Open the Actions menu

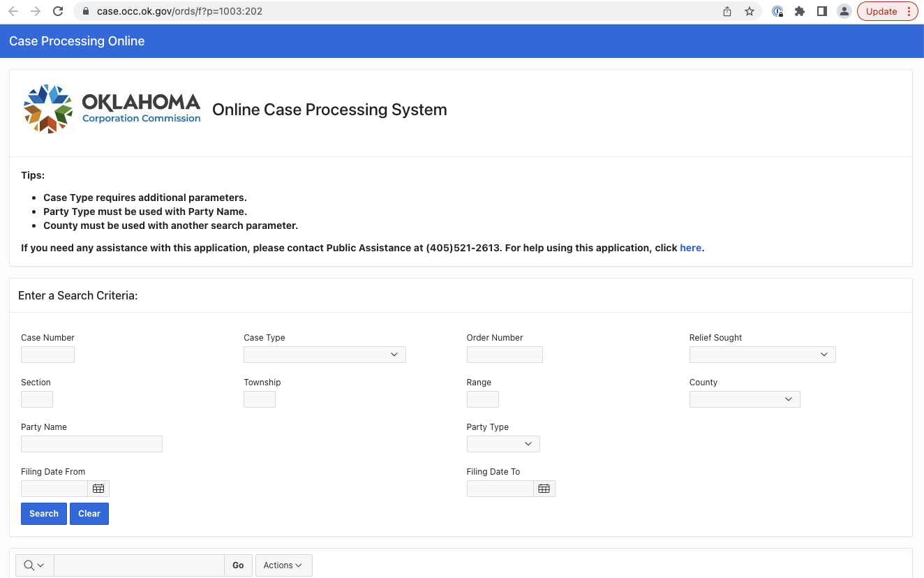283,565
